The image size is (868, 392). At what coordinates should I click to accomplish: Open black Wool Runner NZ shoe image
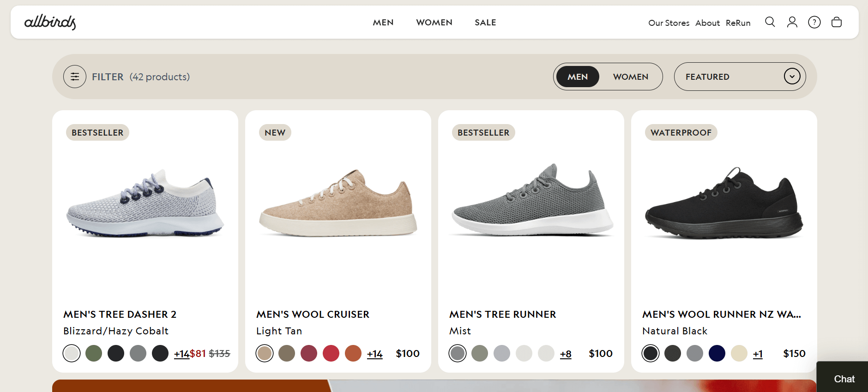pos(724,203)
